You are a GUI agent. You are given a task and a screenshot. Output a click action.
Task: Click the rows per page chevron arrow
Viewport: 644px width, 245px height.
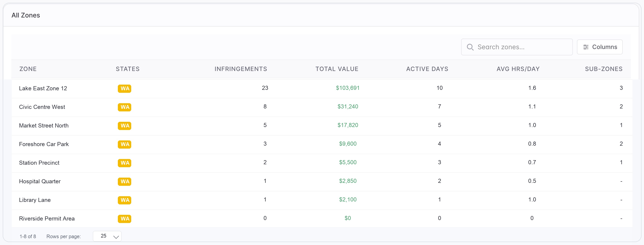116,237
